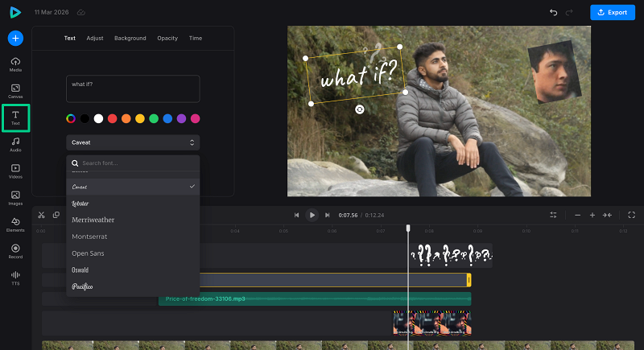Image resolution: width=644 pixels, height=350 pixels.
Task: Select the green color swatch
Action: 154,118
